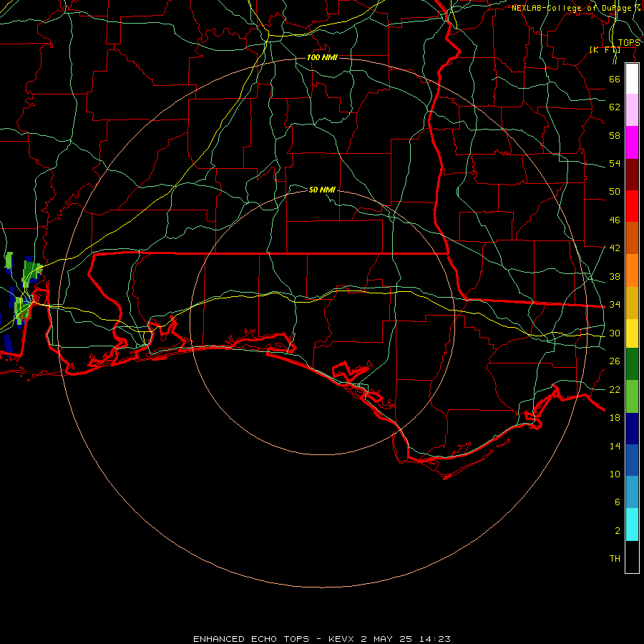Image resolution: width=644 pixels, height=644 pixels.
Task: Click the yellow legend band near 30
Action: tap(632, 333)
